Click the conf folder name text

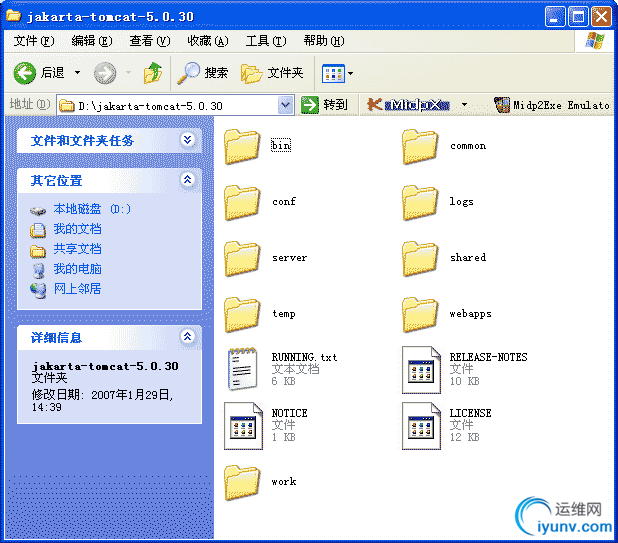click(x=284, y=201)
